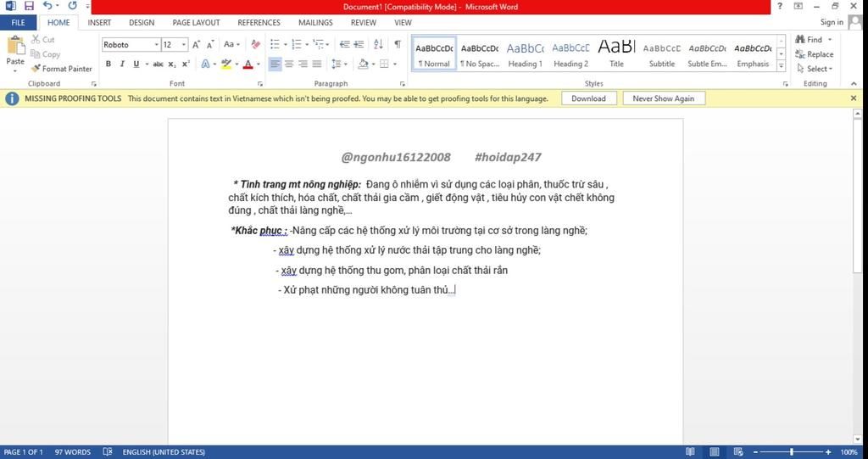Open the Paragraph dialog launcher
Viewport: 868px width, 459px height.
pyautogui.click(x=403, y=84)
